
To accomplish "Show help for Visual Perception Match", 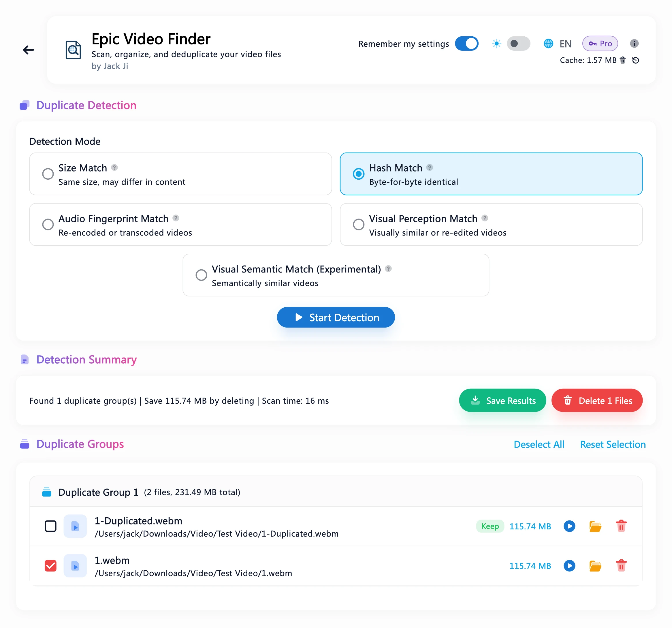I will 484,218.
